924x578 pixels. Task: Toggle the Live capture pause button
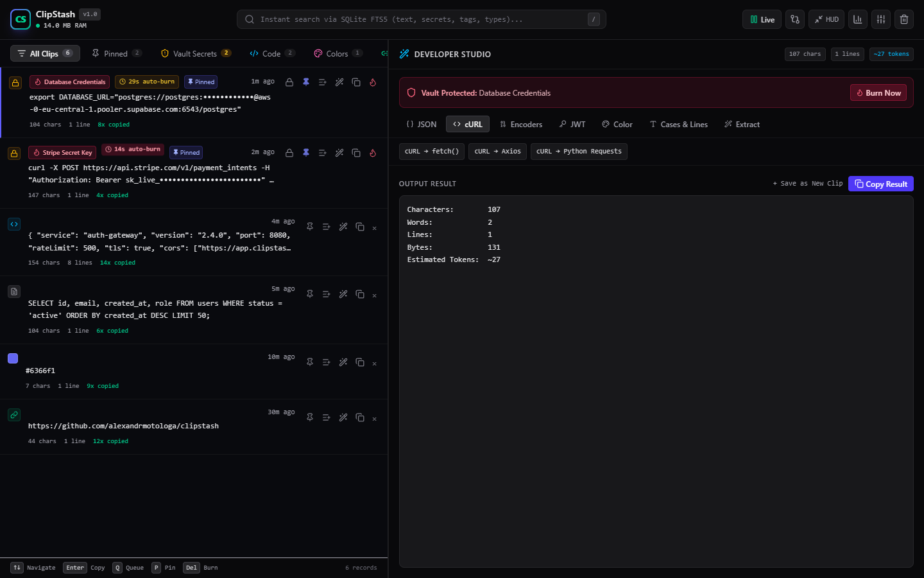click(x=762, y=19)
